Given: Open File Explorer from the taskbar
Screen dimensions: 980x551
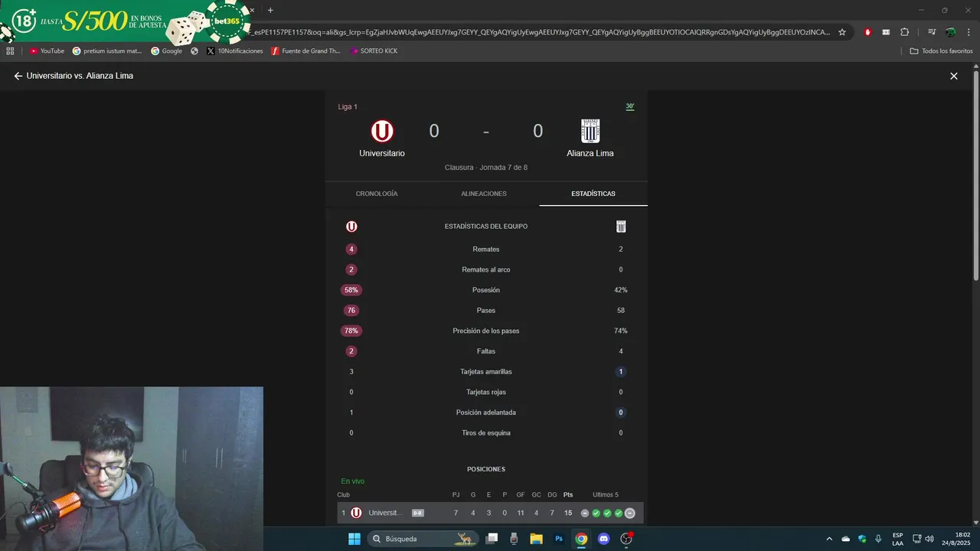Looking at the screenshot, I should (537, 539).
